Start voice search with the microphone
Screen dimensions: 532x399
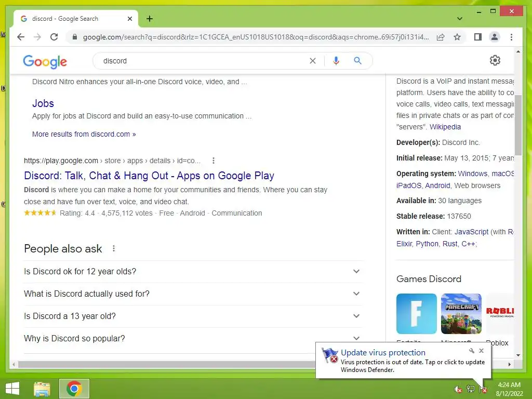pos(336,61)
